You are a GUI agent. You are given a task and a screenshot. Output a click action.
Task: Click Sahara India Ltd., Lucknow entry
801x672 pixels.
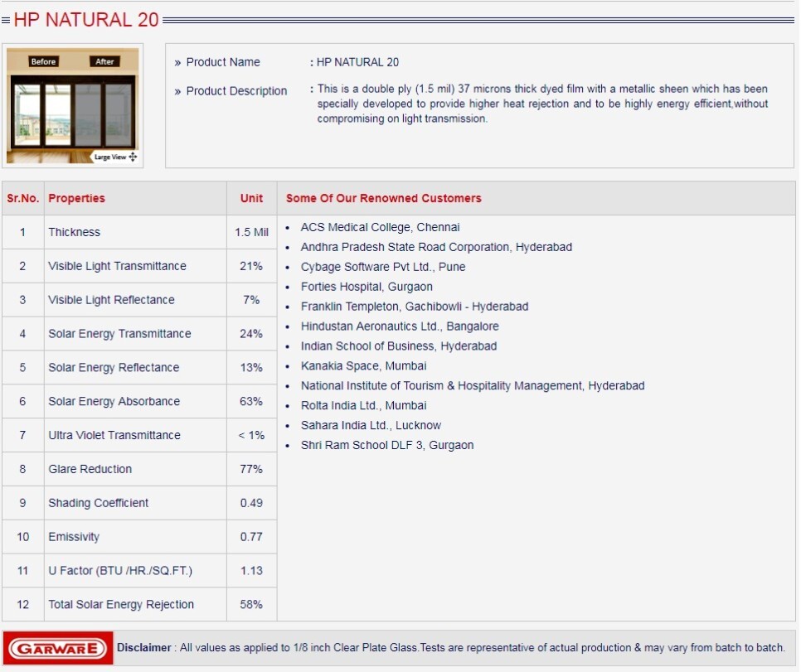371,425
